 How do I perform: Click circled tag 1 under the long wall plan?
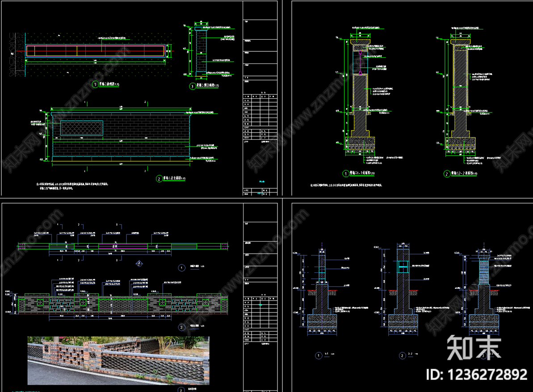[181, 268]
